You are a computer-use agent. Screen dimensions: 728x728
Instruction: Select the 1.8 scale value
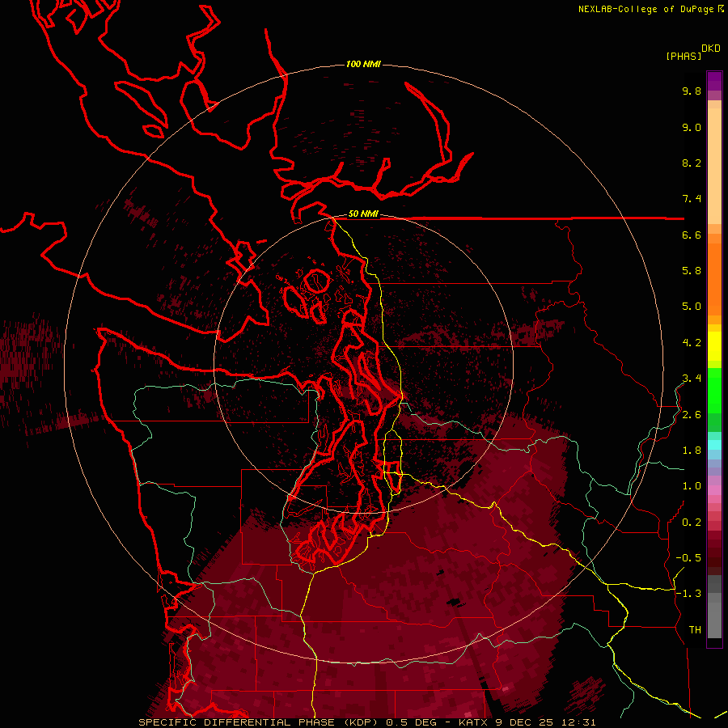692,451
